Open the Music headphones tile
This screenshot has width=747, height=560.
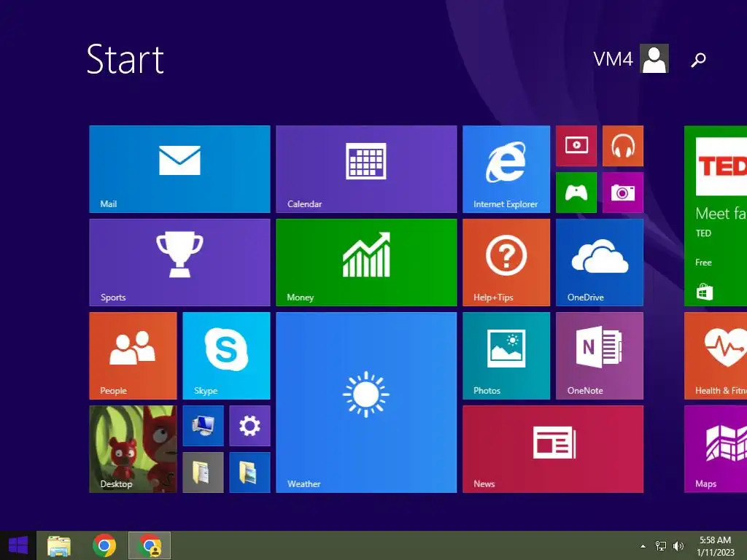623,146
